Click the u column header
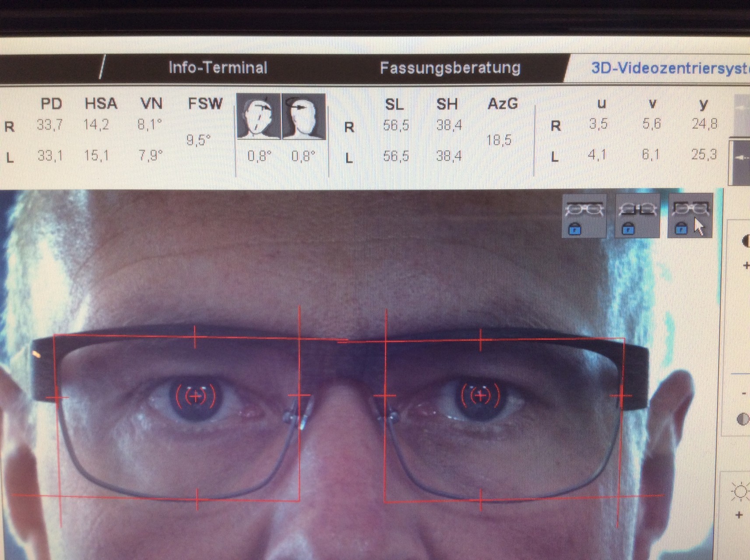The height and width of the screenshot is (560, 750). click(x=602, y=104)
